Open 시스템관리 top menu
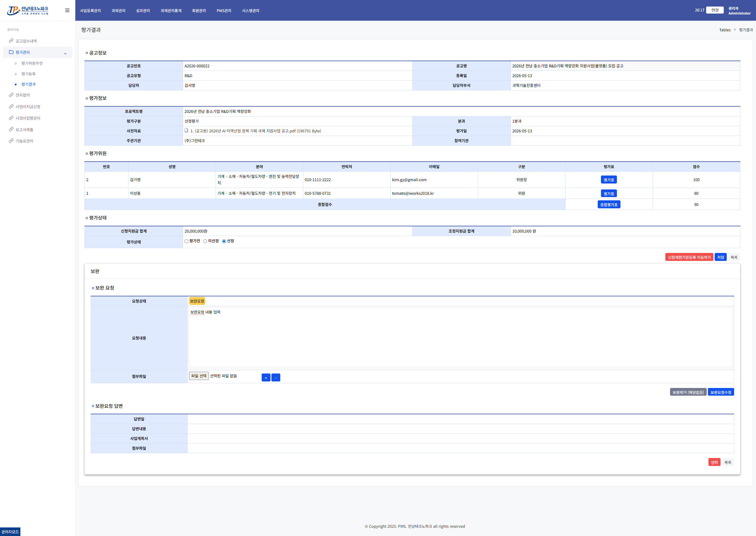756x536 pixels. click(251, 11)
